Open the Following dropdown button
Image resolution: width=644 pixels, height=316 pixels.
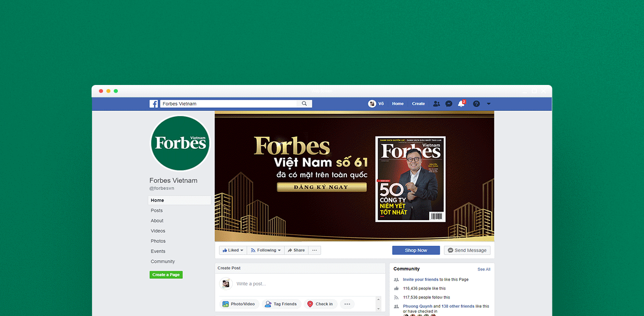click(x=265, y=250)
